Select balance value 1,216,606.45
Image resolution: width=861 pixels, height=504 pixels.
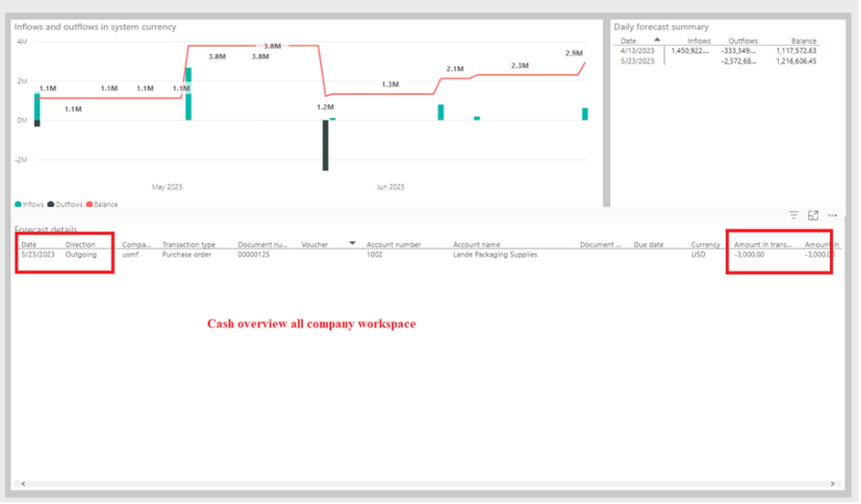point(796,61)
